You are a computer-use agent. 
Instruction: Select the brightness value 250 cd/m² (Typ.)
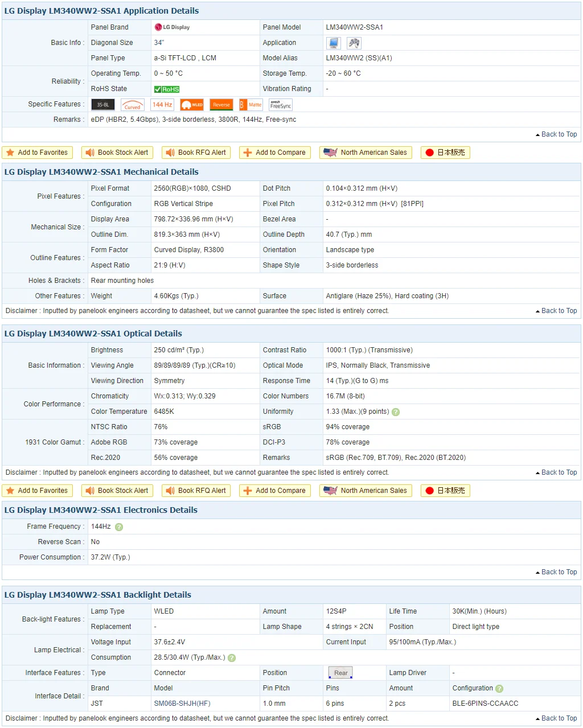(179, 350)
